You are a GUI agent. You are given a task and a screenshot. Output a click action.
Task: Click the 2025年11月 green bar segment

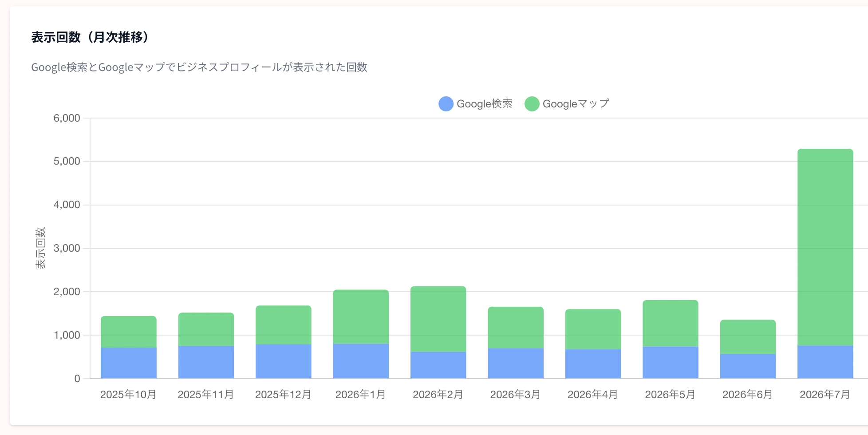tap(206, 329)
